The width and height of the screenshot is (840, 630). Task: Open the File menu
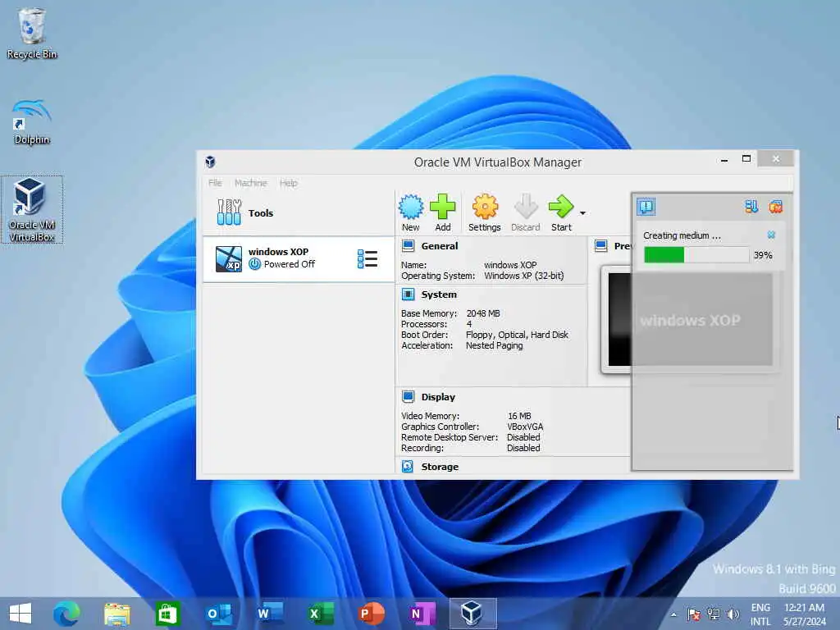coord(215,183)
